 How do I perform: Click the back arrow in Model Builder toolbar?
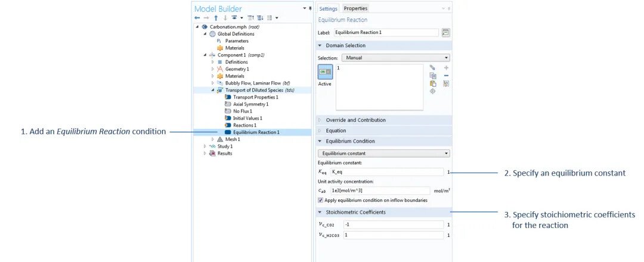pyautogui.click(x=197, y=18)
